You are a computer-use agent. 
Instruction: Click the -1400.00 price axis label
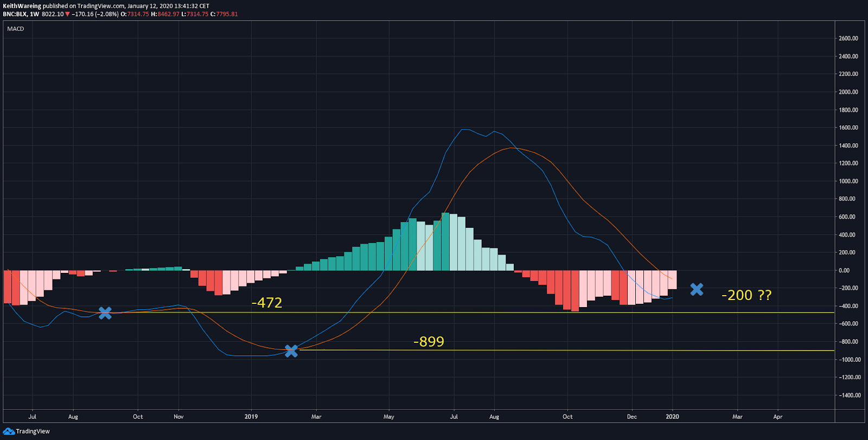pyautogui.click(x=850, y=395)
